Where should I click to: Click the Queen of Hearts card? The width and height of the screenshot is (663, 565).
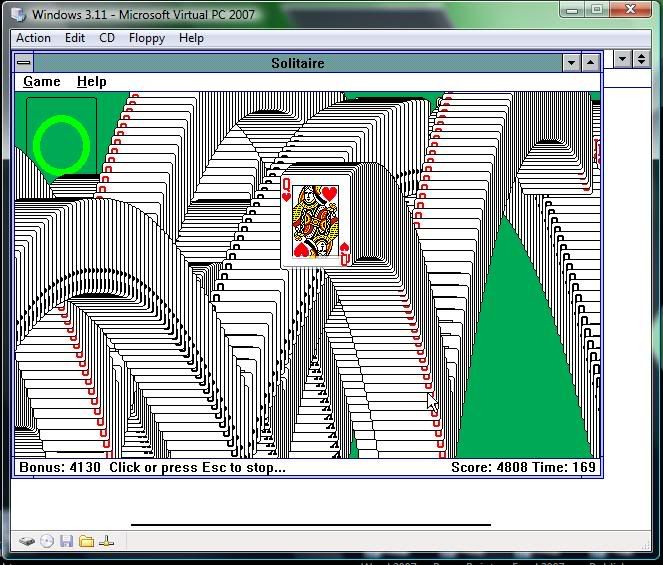[316, 221]
